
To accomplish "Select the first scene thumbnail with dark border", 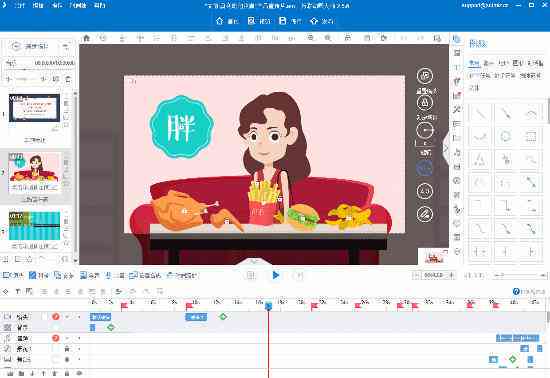I will click(x=34, y=108).
